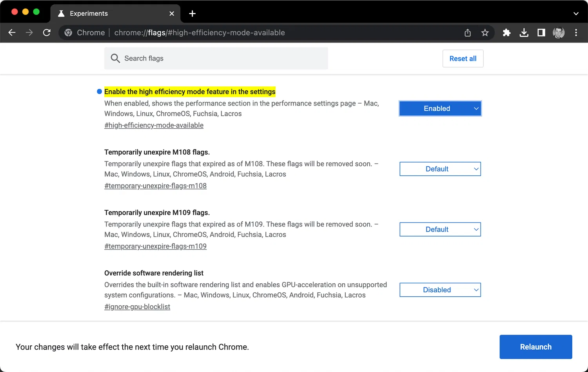Reload the flags page
Screen dimensions: 588x372
point(47,33)
